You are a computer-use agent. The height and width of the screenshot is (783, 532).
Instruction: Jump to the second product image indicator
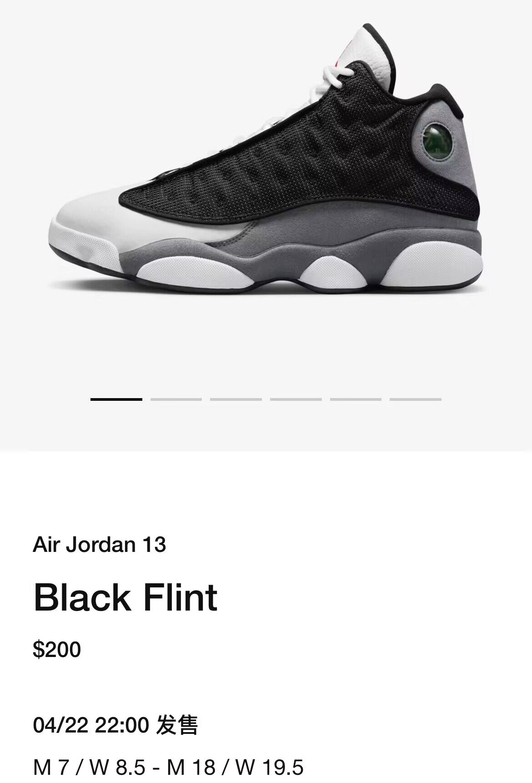176,399
